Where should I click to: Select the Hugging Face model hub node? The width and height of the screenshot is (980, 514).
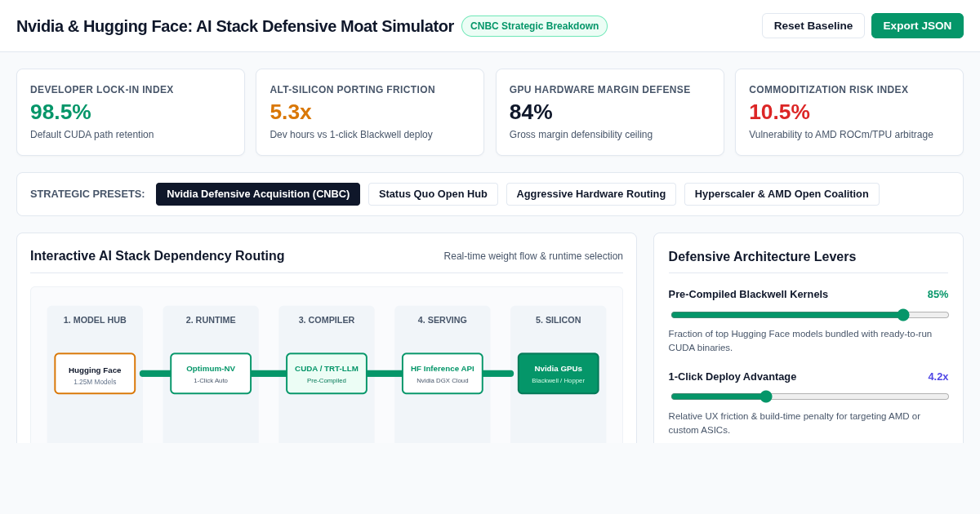95,374
